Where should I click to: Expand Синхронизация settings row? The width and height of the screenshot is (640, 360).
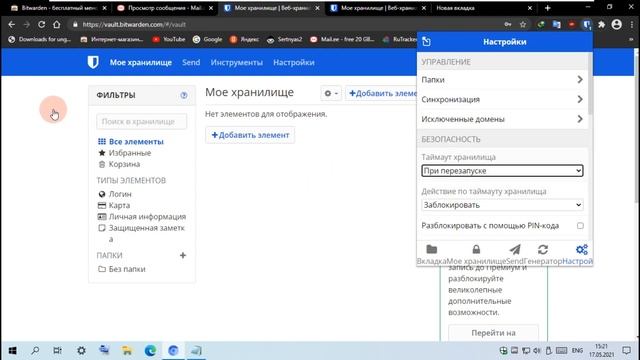click(x=502, y=99)
